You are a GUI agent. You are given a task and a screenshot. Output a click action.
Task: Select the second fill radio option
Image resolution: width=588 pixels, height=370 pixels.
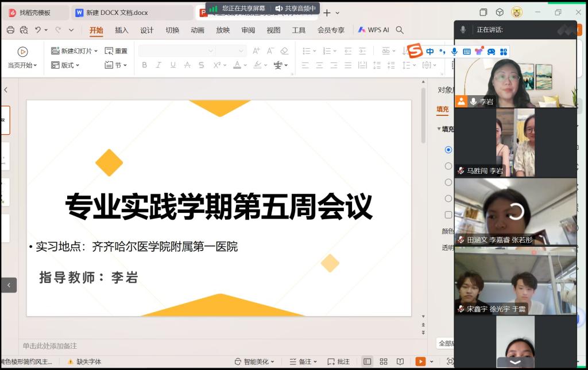point(448,166)
